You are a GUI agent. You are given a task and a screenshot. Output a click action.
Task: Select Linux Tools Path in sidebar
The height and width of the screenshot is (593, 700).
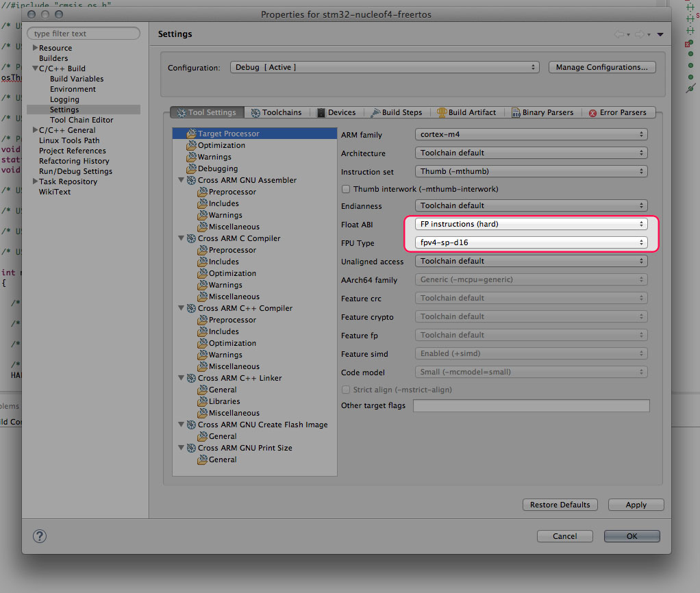pyautogui.click(x=69, y=140)
